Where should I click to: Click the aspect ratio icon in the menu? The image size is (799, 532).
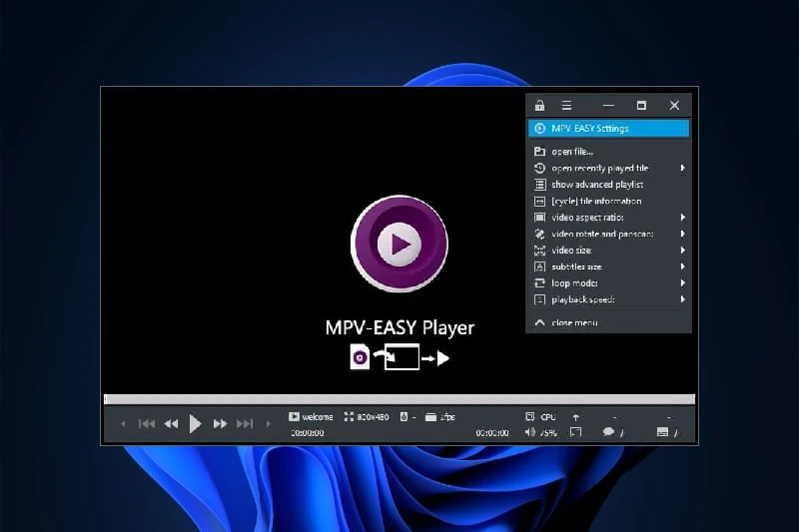539,218
